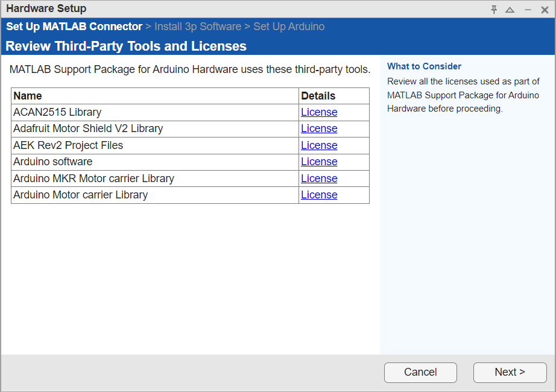
Task: View the AEK Rev2 Project Files license
Action: click(319, 145)
